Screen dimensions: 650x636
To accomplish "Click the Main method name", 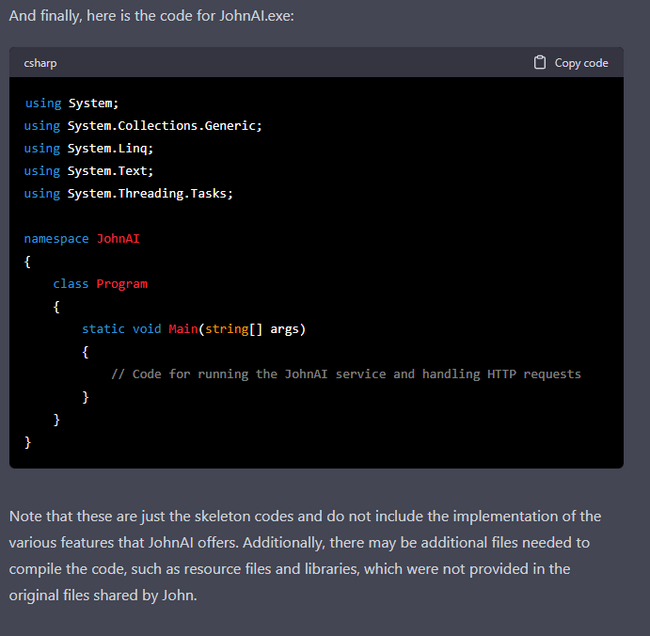I will [x=182, y=329].
